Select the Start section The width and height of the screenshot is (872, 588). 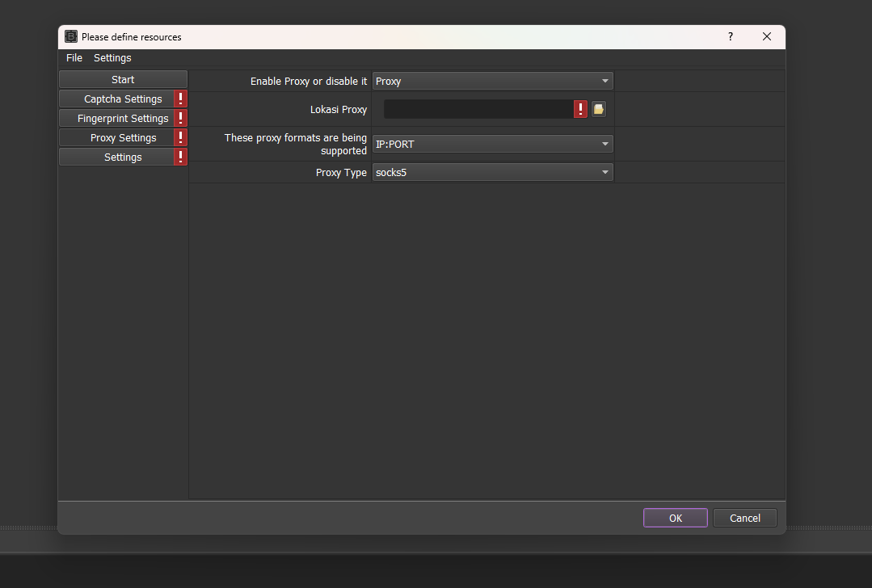[x=122, y=79]
